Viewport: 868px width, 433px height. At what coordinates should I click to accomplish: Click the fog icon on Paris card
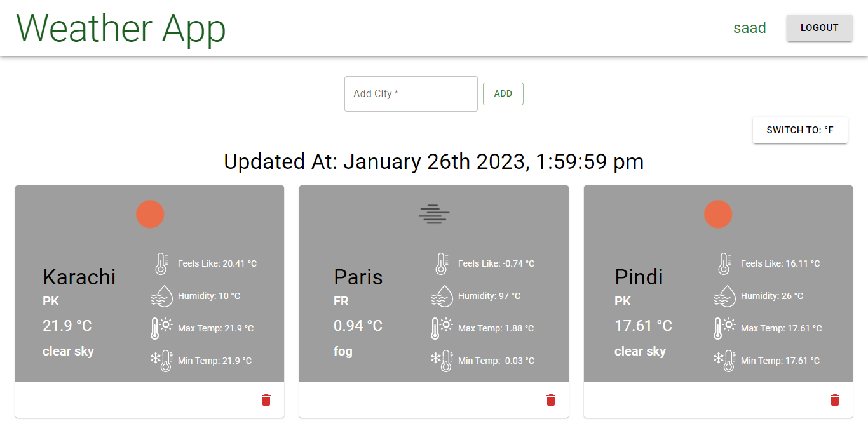pos(434,214)
